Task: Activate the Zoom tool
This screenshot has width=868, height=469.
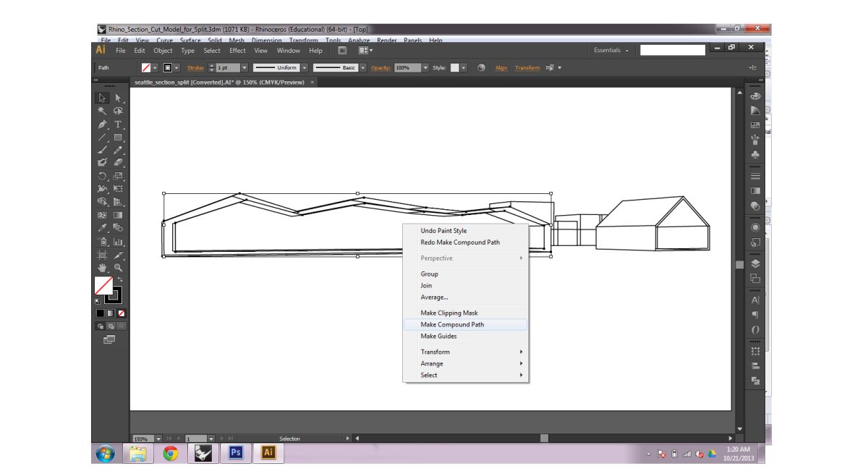Action: pos(118,267)
